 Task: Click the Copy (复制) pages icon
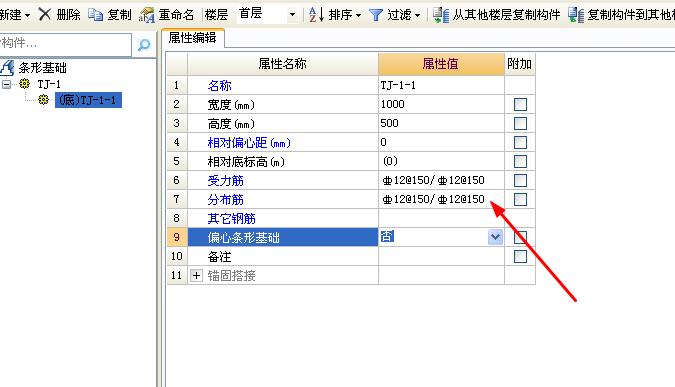pyautogui.click(x=95, y=15)
